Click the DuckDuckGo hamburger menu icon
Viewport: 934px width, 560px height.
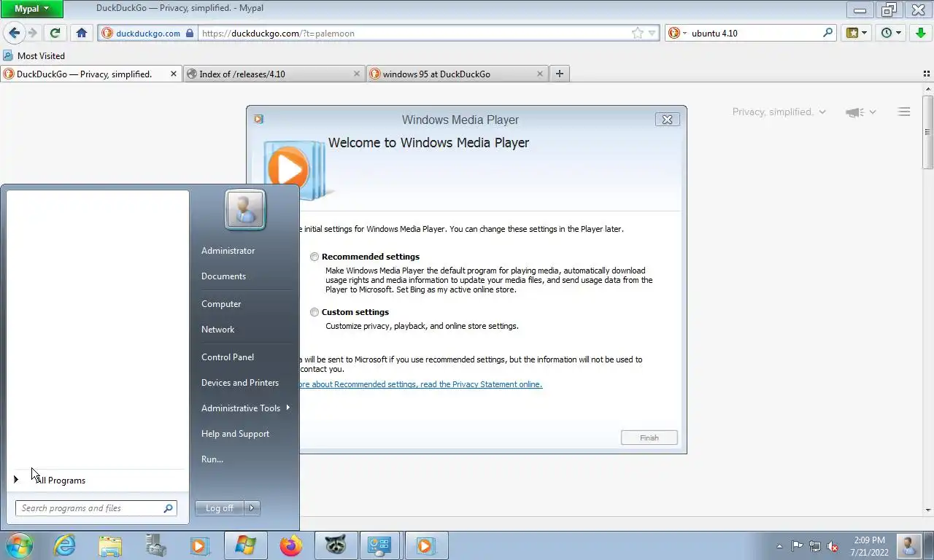(904, 112)
